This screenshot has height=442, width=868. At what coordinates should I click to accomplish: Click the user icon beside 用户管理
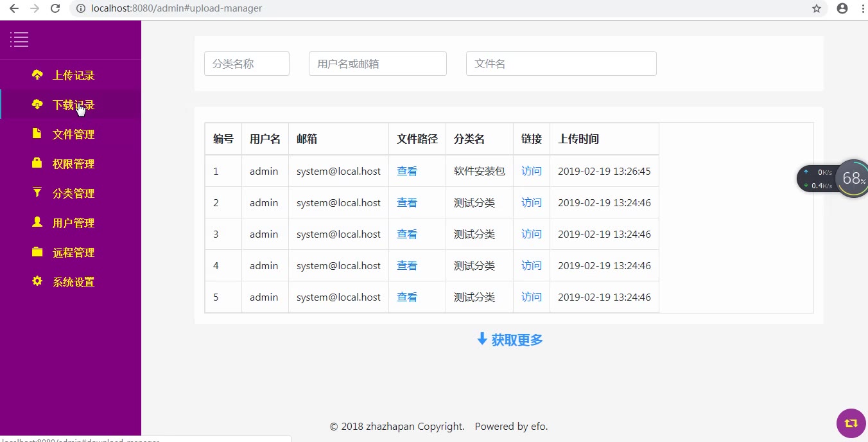tap(37, 222)
